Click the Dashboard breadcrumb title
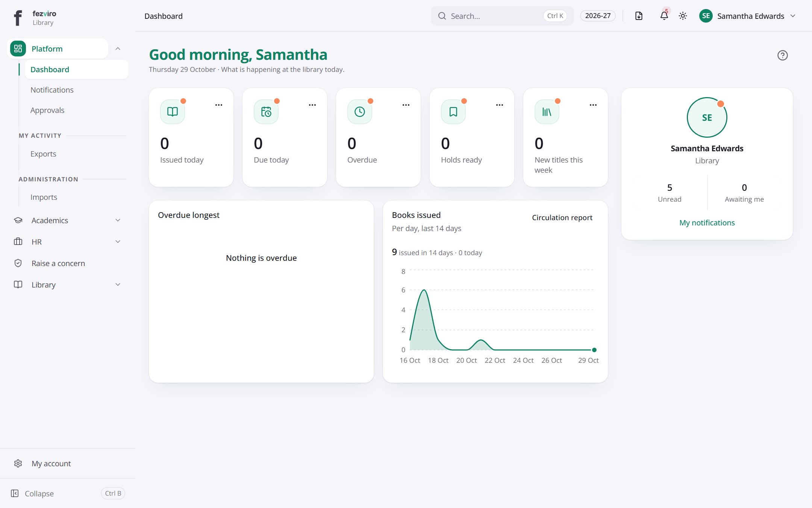 (164, 16)
